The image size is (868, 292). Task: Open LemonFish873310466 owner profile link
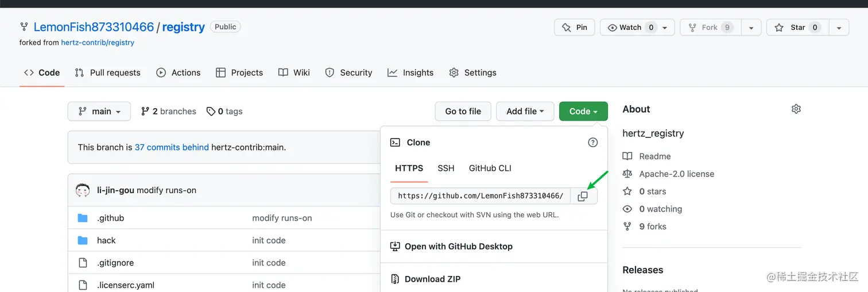click(94, 27)
